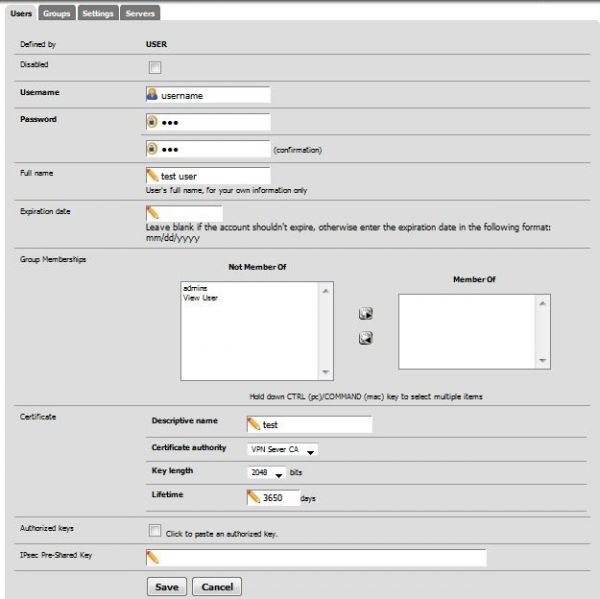Click the pencil icon in Expiration date field
Screen dimensions: 600x599
(152, 212)
